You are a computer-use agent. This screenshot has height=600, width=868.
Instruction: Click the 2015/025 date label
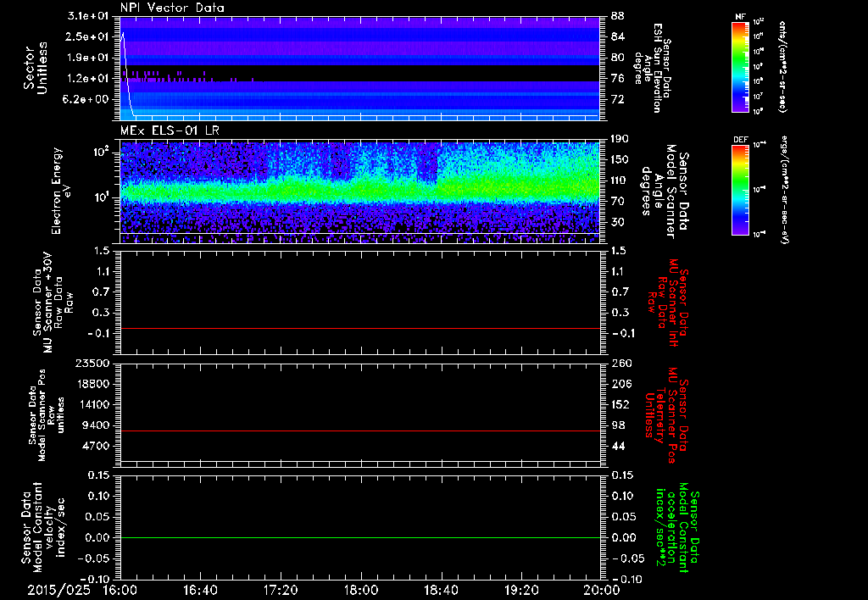59,590
